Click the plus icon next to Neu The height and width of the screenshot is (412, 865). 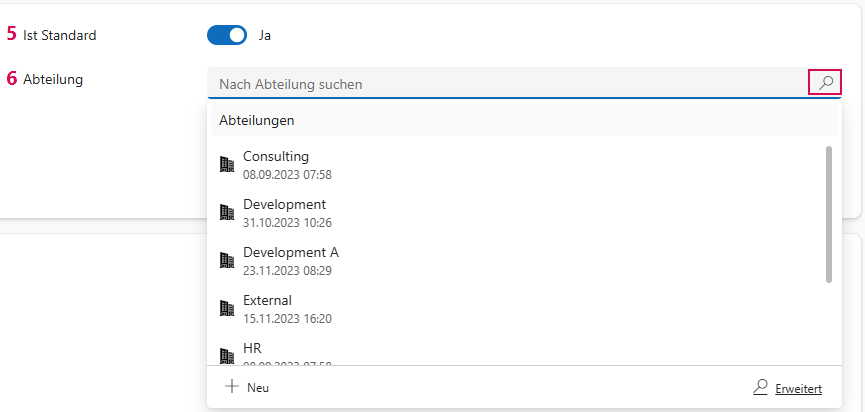coord(232,387)
